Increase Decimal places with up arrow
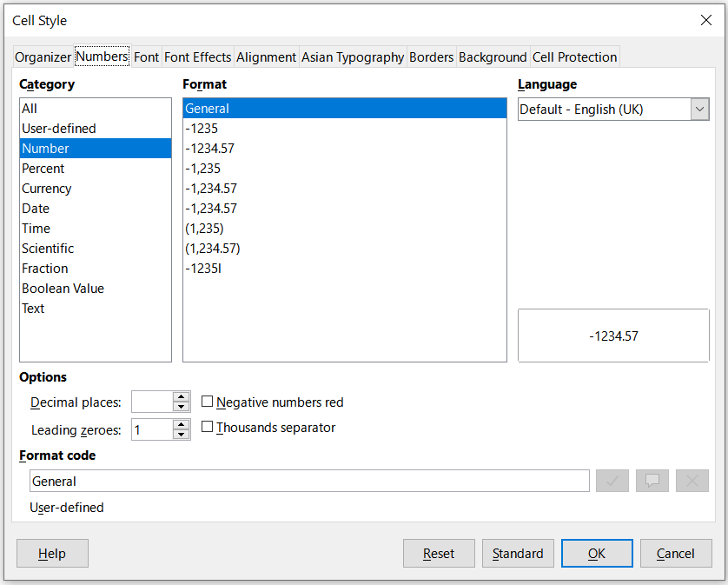This screenshot has width=728, height=585. [181, 397]
